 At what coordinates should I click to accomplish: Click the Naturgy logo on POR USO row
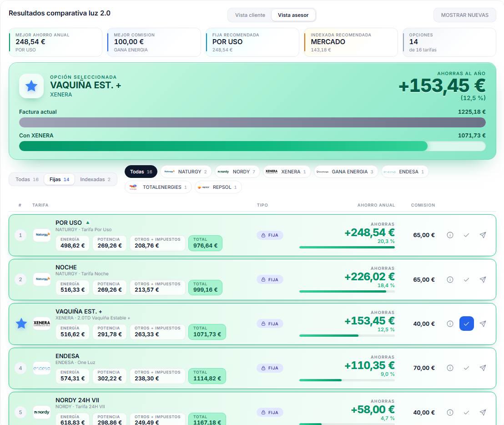(x=42, y=235)
